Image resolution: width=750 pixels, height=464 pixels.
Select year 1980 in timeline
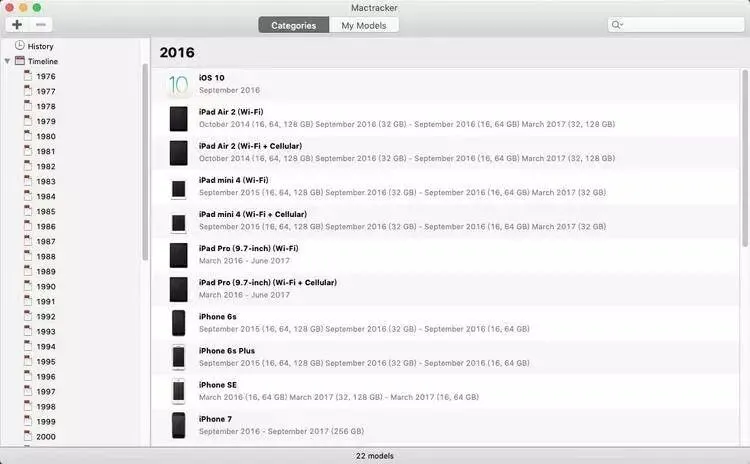pos(46,136)
